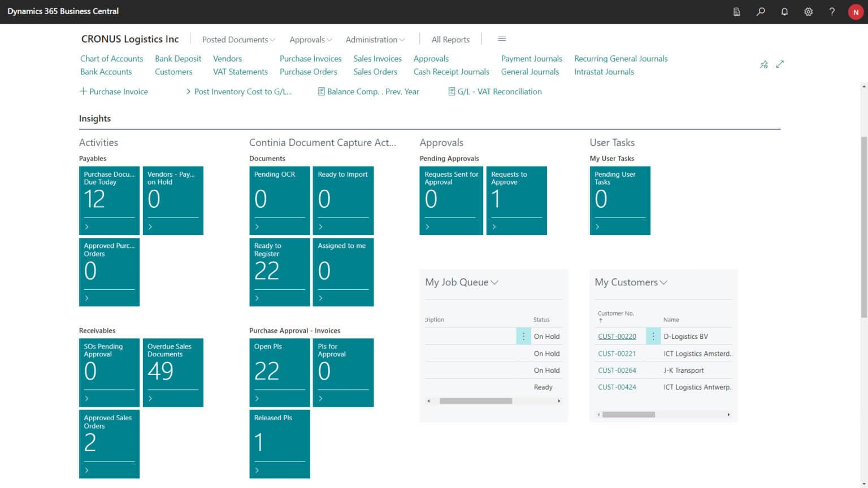
Task: Click the pin/personalize icon
Action: pyautogui.click(x=763, y=64)
